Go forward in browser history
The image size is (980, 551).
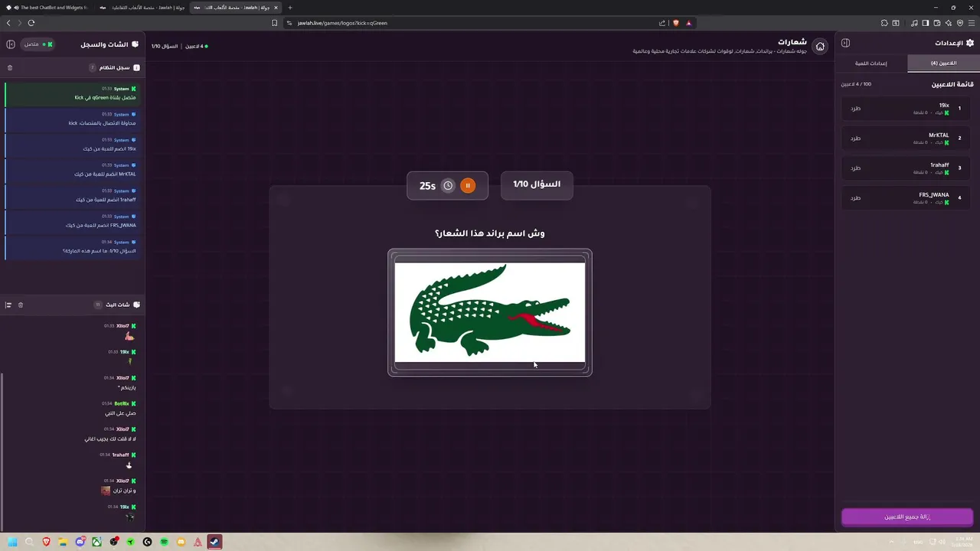coord(19,23)
